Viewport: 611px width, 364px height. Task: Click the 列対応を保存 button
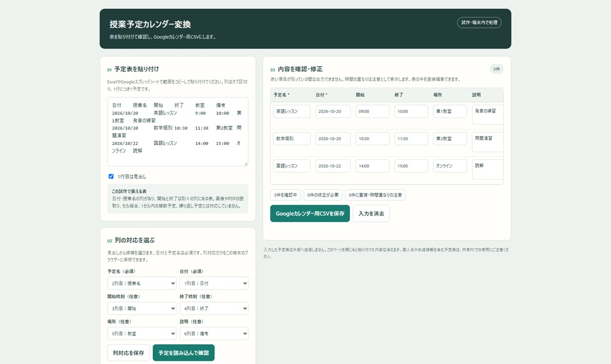tap(129, 353)
